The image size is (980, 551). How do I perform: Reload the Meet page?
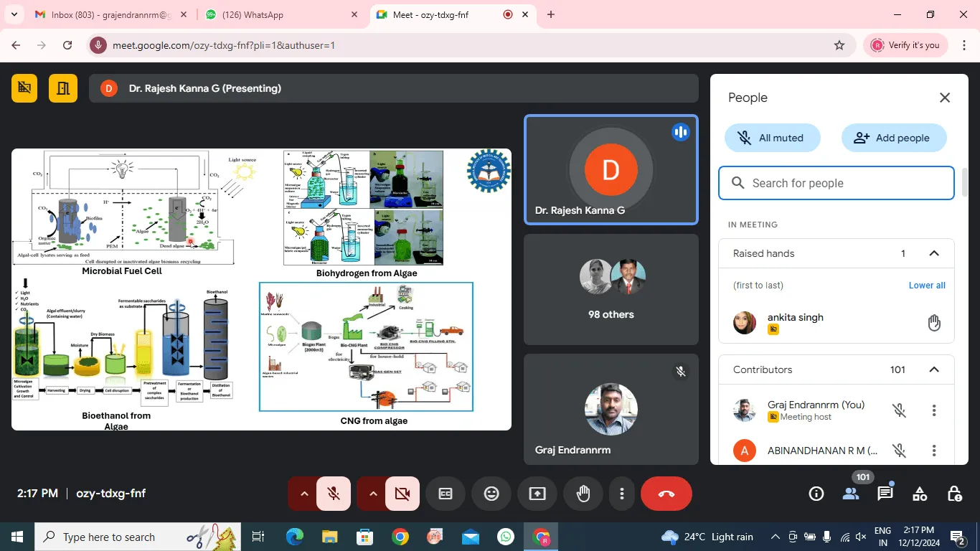[67, 45]
